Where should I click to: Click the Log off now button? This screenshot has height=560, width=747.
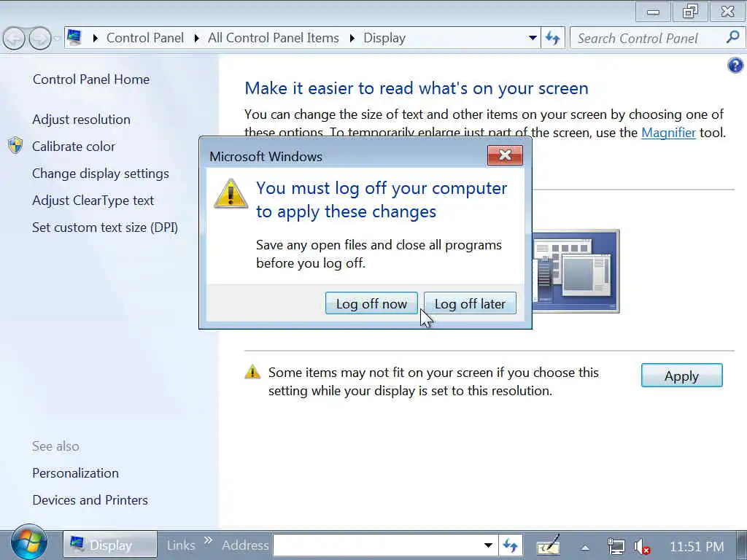pyautogui.click(x=371, y=303)
